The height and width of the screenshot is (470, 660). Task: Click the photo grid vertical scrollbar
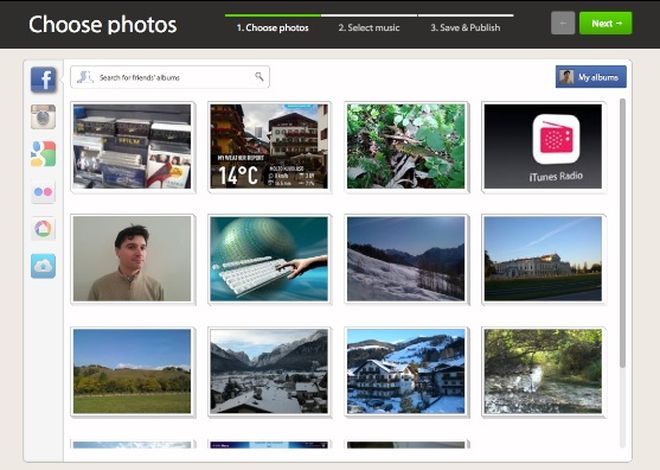click(x=623, y=234)
